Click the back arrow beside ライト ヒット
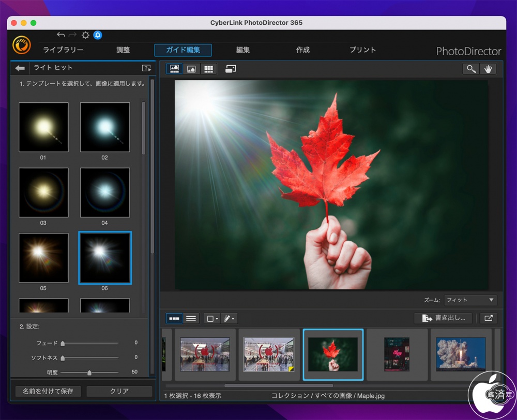Image resolution: width=517 pixels, height=420 pixels. [20, 68]
